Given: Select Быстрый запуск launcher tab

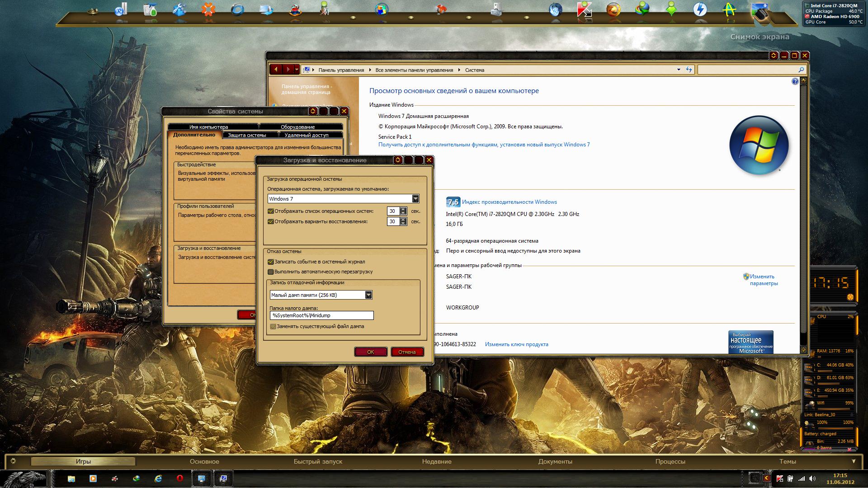Looking at the screenshot, I should 318,461.
